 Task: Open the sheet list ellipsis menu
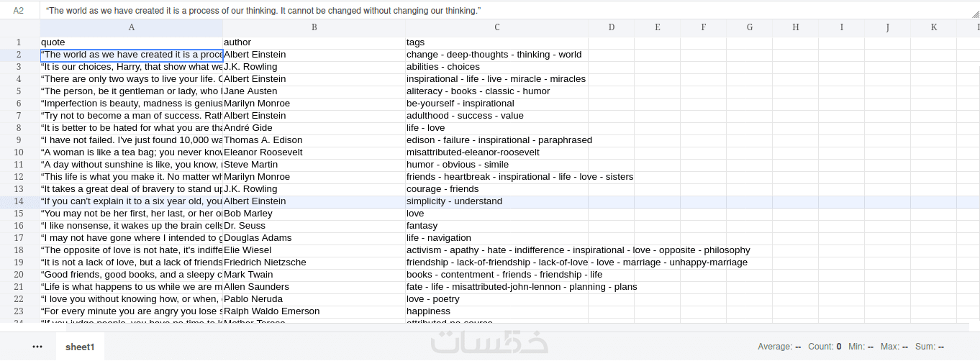(37, 347)
